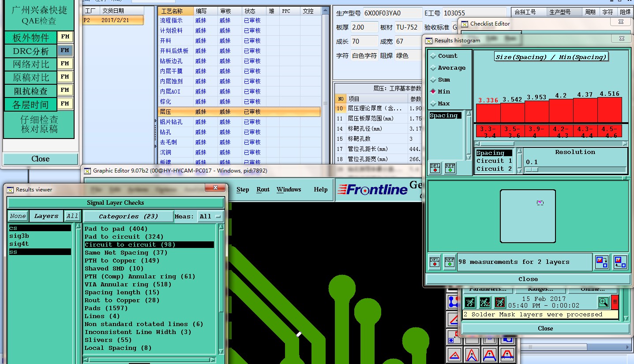This screenshot has width=634, height=364.
Task: Select Sum radio option in histogram
Action: coord(440,80)
